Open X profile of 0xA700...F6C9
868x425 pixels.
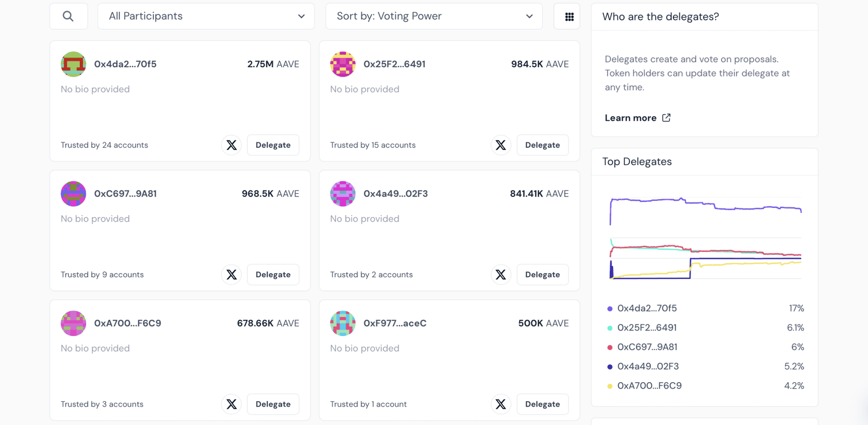point(232,404)
